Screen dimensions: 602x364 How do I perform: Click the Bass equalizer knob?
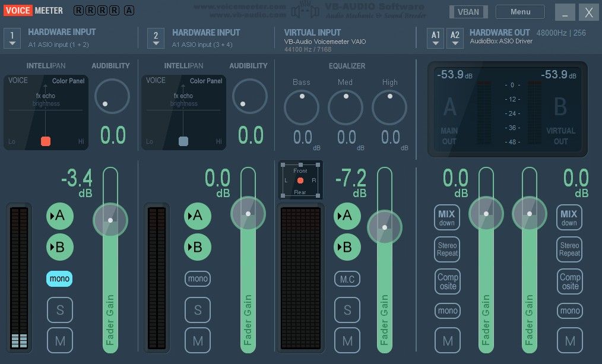point(302,107)
